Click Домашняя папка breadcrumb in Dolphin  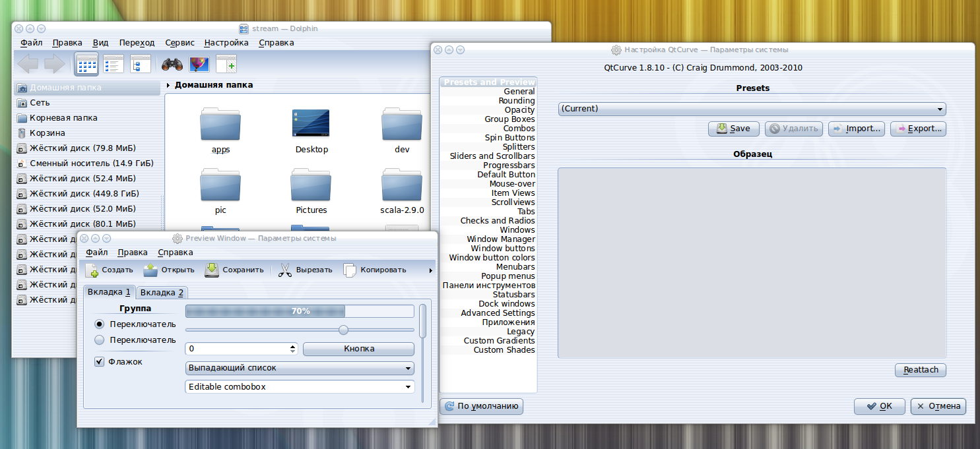[214, 85]
